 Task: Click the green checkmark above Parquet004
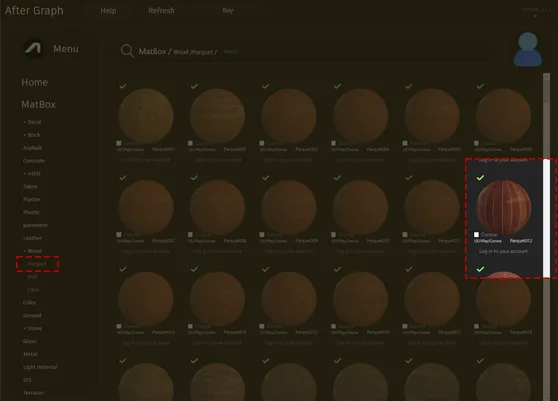click(x=337, y=86)
